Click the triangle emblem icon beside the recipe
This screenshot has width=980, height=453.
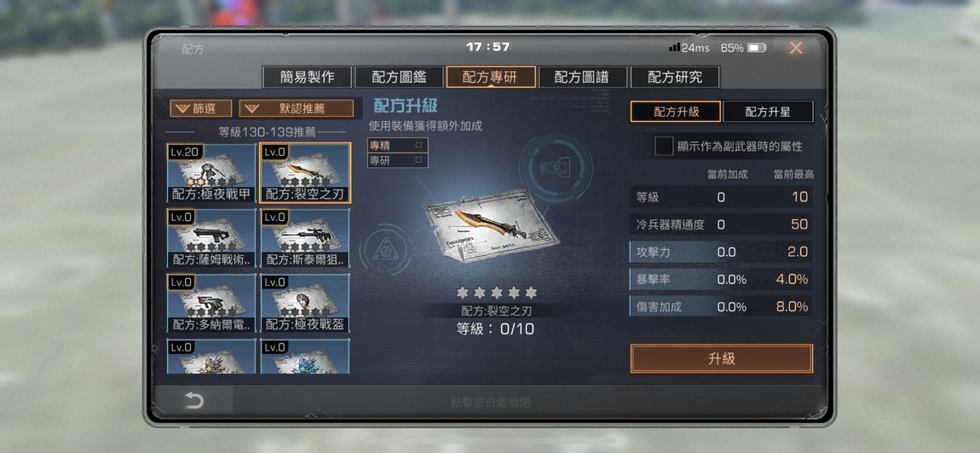(x=383, y=253)
